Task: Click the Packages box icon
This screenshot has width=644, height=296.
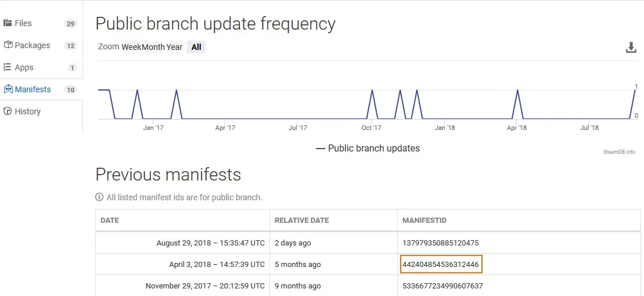Action: (x=8, y=45)
